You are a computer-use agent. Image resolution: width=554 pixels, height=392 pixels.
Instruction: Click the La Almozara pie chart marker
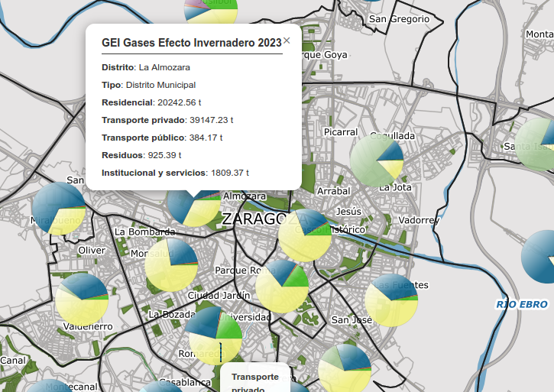click(193, 205)
